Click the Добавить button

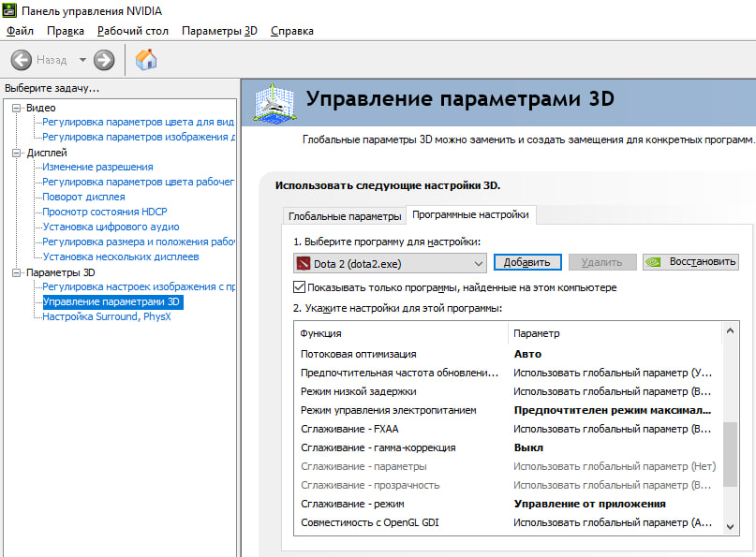[527, 262]
